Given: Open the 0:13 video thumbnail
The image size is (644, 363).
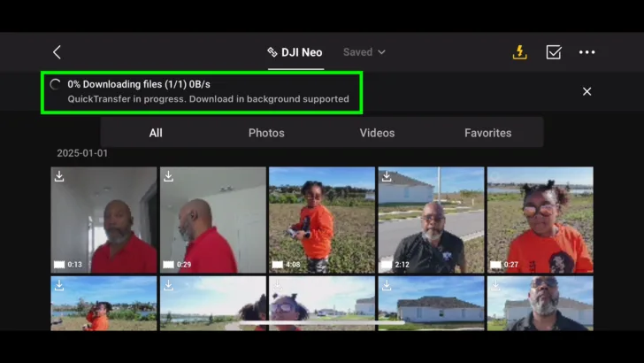Looking at the screenshot, I should click(103, 220).
